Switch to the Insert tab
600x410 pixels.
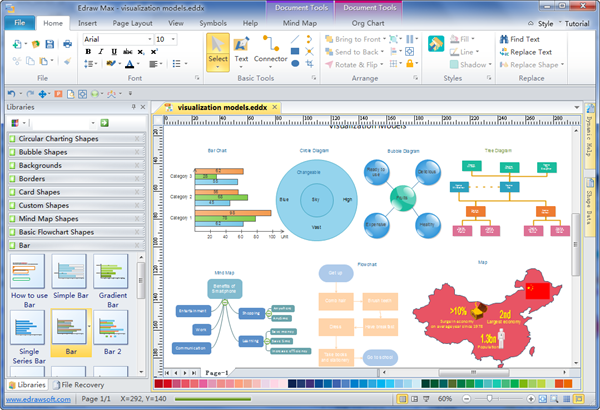click(87, 23)
